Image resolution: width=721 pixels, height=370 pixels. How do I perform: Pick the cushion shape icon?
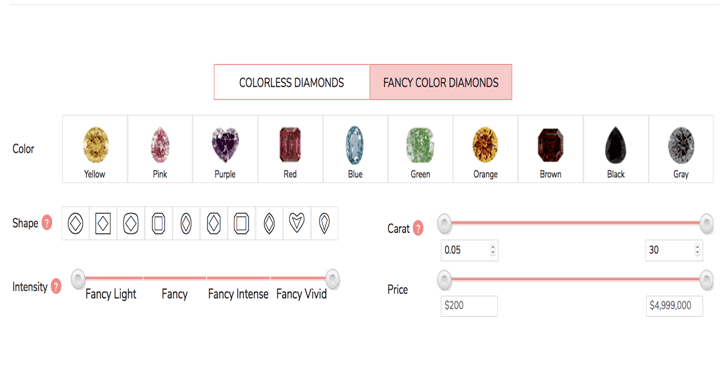click(x=131, y=223)
